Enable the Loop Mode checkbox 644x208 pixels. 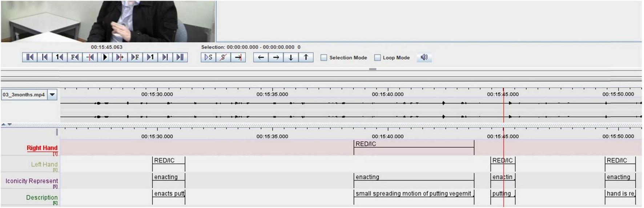(x=377, y=58)
